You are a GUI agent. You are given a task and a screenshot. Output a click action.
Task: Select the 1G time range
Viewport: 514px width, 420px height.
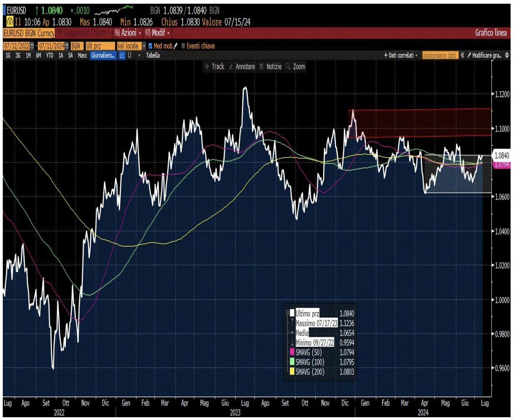(8, 55)
